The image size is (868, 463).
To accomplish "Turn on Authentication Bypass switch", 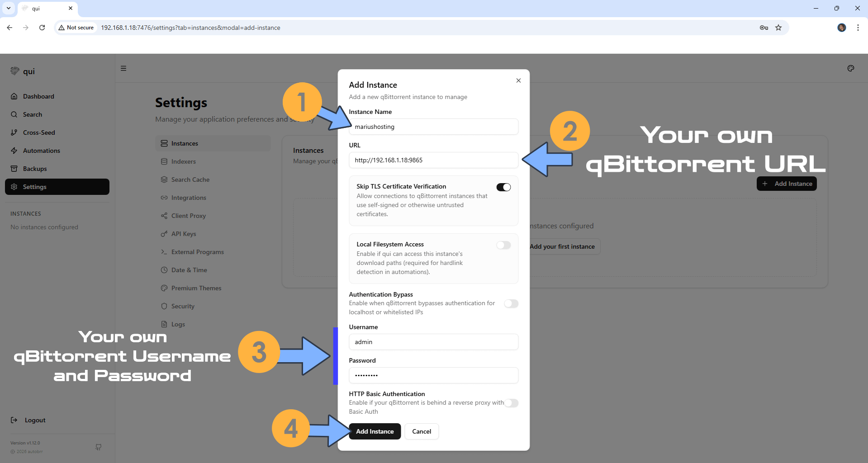I will coord(511,303).
